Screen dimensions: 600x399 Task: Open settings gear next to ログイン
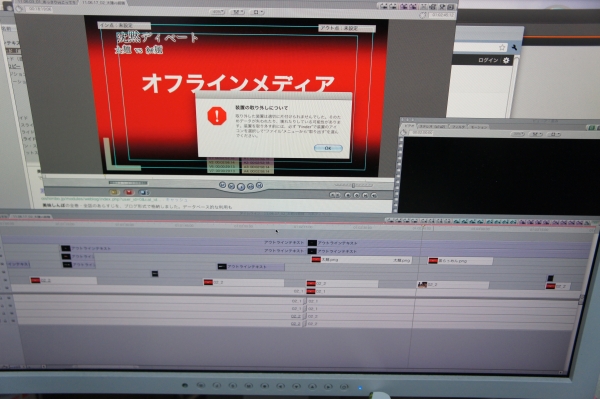[x=506, y=60]
